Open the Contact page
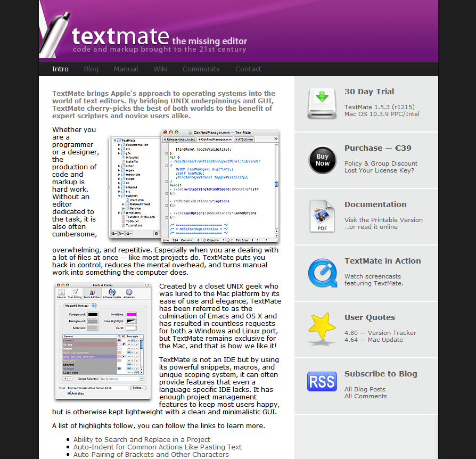Viewport: 476px width, 459px height. (248, 69)
